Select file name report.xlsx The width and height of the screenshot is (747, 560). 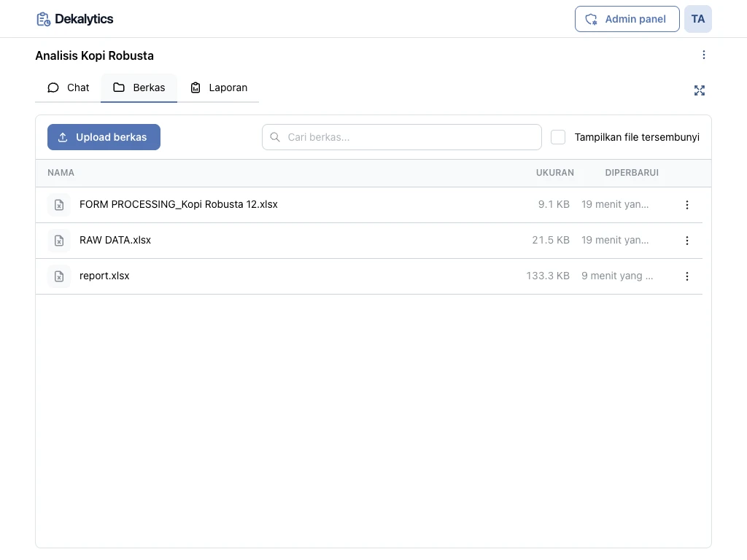tap(104, 276)
